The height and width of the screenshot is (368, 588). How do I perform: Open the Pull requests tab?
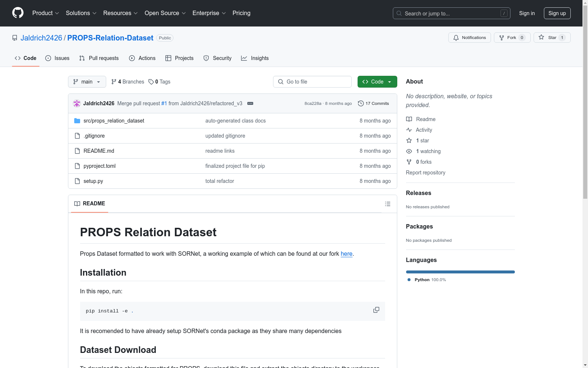tap(99, 58)
